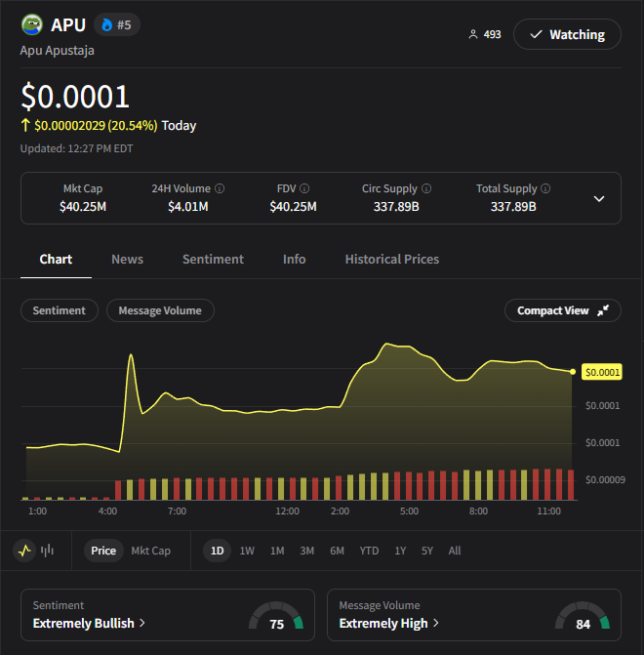Click the Watching checkmark icon
This screenshot has height=655, width=644.
point(536,34)
